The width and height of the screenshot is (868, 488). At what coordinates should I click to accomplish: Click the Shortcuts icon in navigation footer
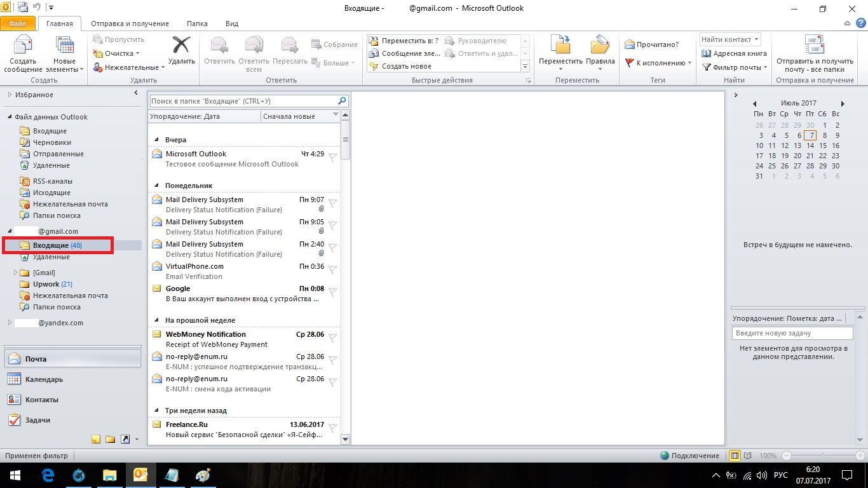point(125,439)
